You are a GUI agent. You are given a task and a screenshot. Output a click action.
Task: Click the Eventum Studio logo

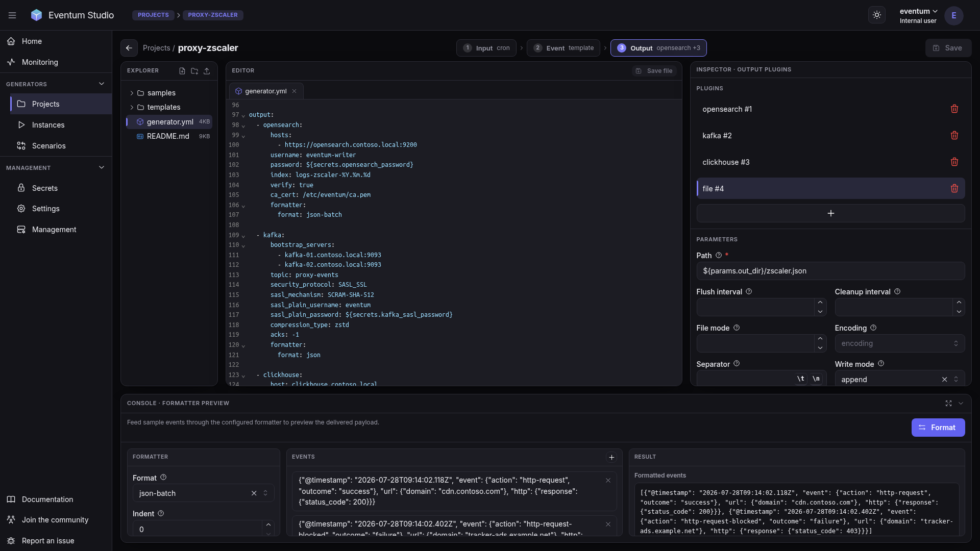click(x=36, y=15)
